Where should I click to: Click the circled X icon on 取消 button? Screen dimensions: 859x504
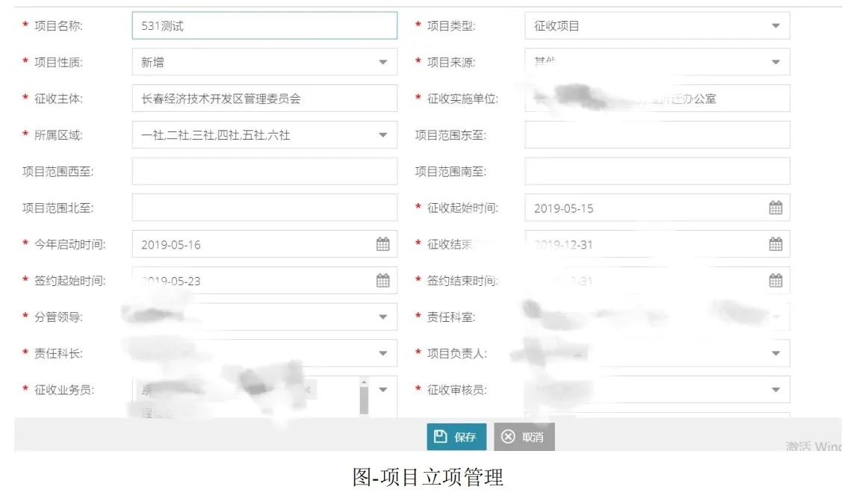coord(508,436)
